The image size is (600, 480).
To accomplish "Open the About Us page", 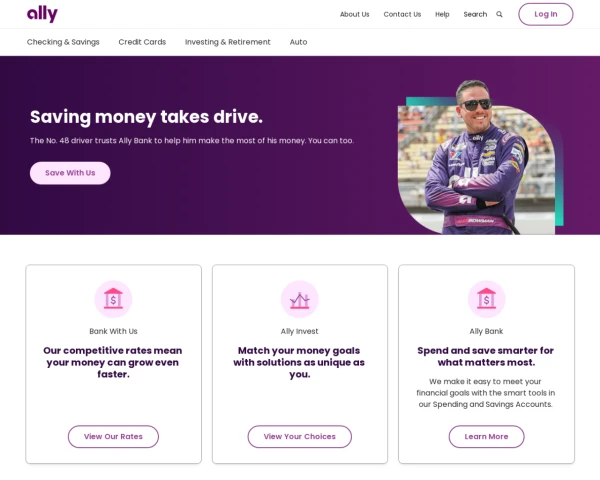I will [355, 14].
